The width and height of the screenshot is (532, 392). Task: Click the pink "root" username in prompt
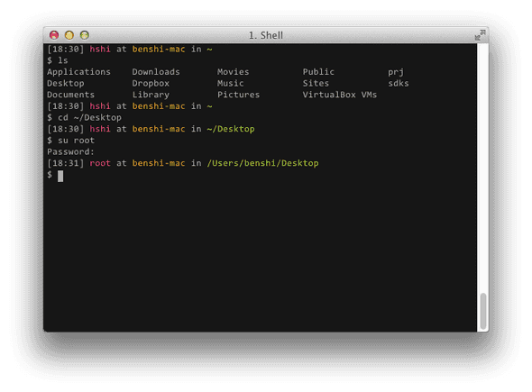tap(100, 163)
